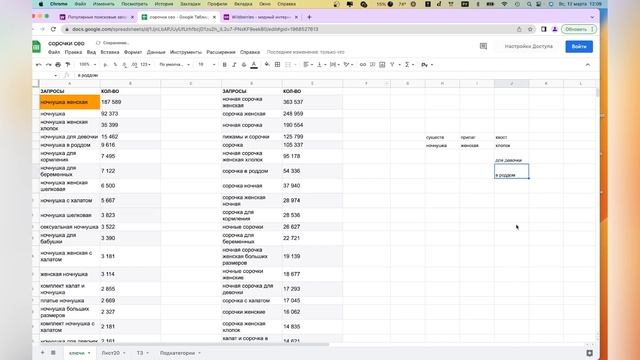Open horizontal align dropdown
The height and width of the screenshot is (360, 640).
pos(308,64)
